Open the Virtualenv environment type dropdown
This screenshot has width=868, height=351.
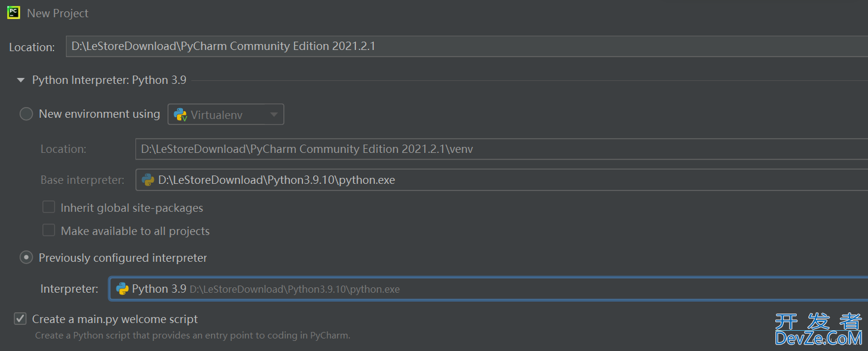point(226,114)
